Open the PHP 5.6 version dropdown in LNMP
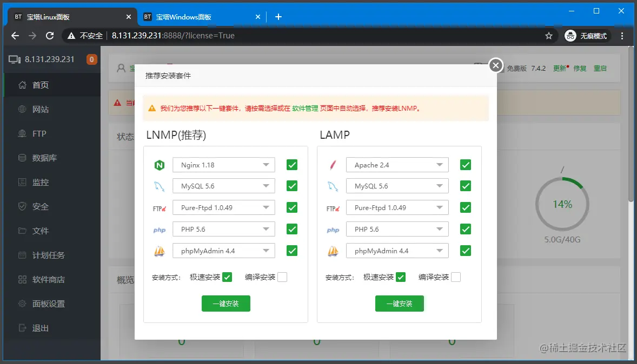637x364 pixels. pos(223,229)
